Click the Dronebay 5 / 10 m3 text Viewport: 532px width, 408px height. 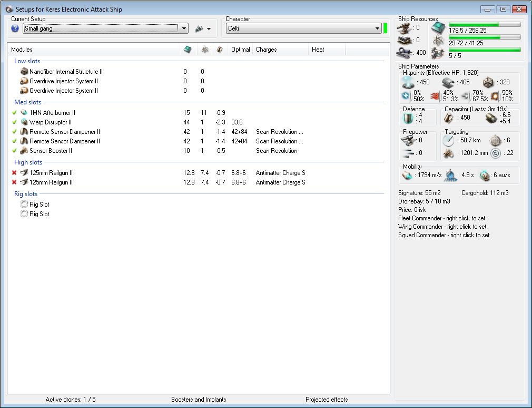[x=424, y=201]
